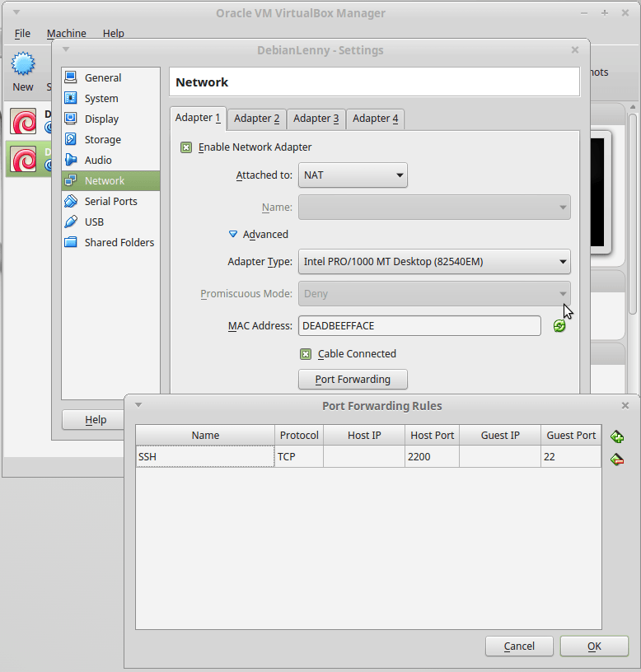
Task: Select the SSH rule name cell
Action: coord(205,456)
